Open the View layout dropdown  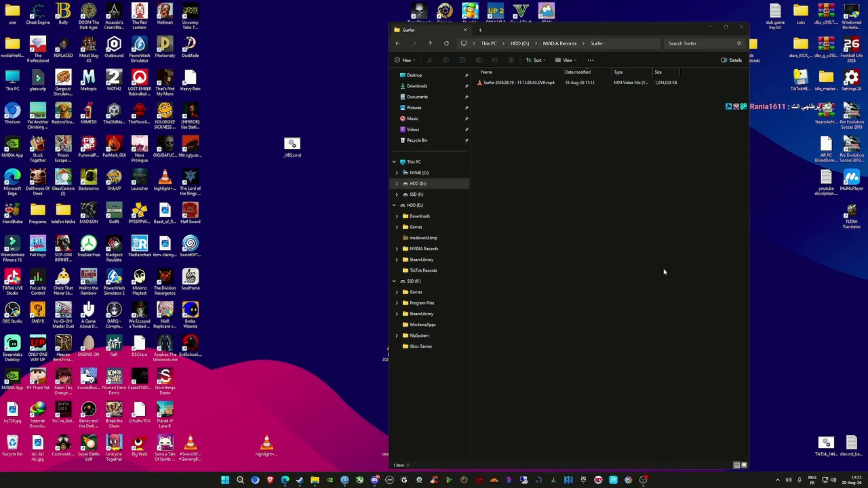566,60
